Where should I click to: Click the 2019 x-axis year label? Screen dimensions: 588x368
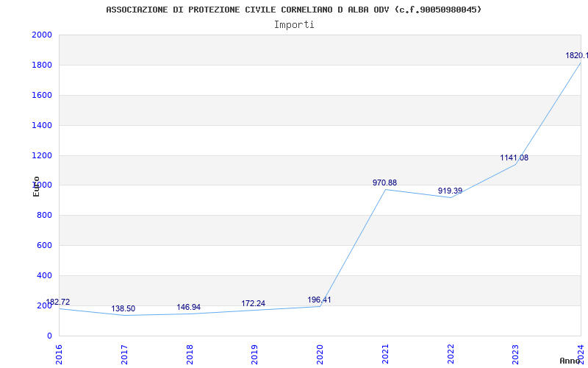[x=254, y=354]
